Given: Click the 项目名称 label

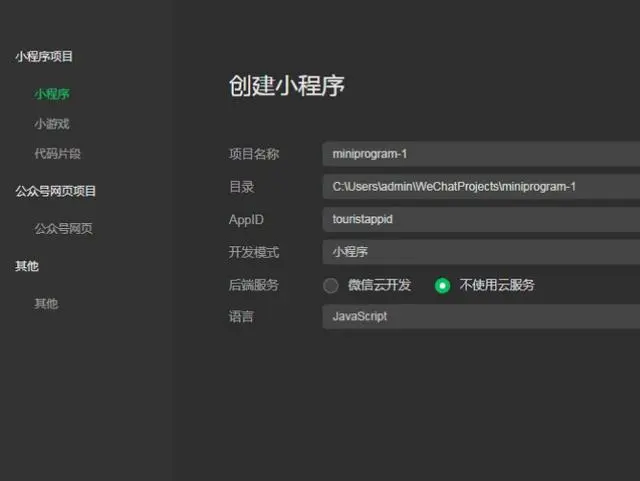Looking at the screenshot, I should pyautogui.click(x=254, y=154).
